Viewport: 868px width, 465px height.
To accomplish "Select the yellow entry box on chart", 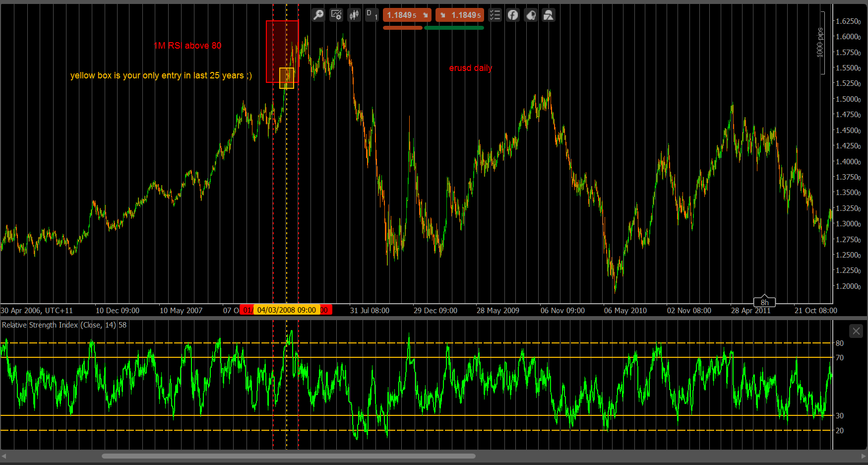I will click(287, 78).
